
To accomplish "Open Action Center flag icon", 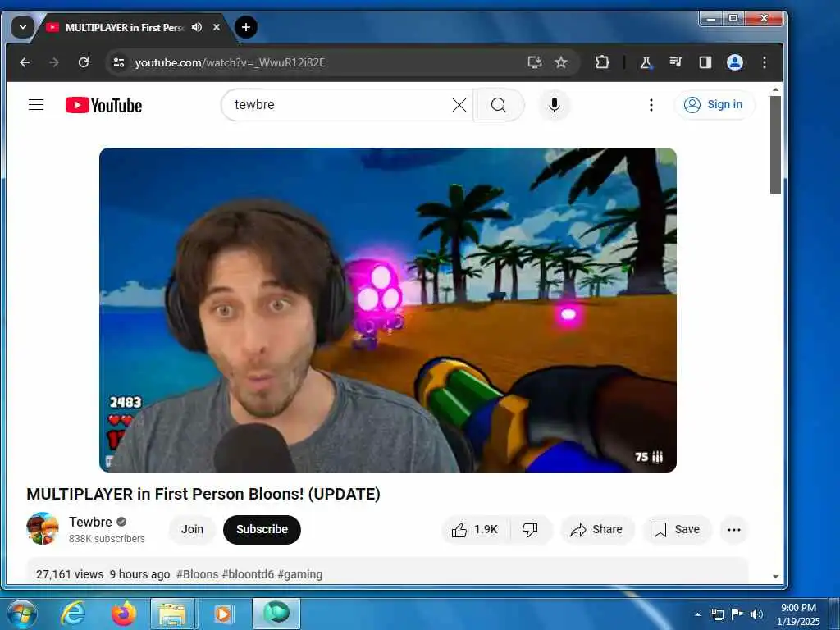I will coord(737,614).
